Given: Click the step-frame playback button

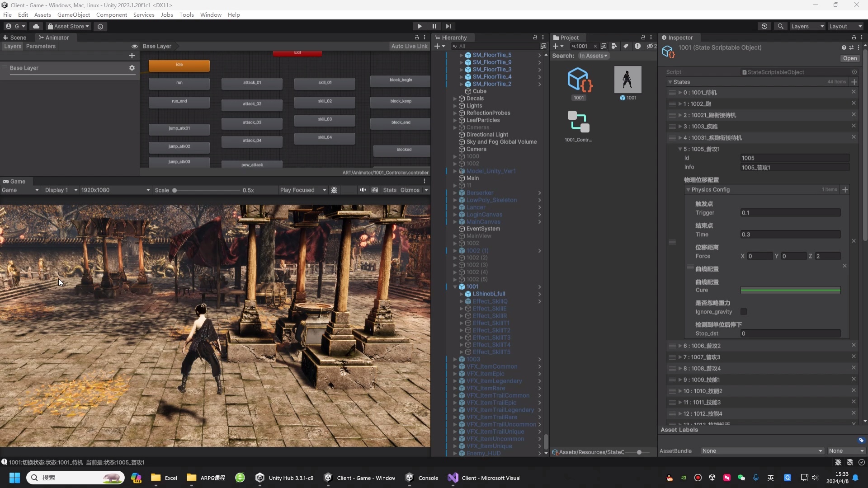Looking at the screenshot, I should click(x=448, y=26).
